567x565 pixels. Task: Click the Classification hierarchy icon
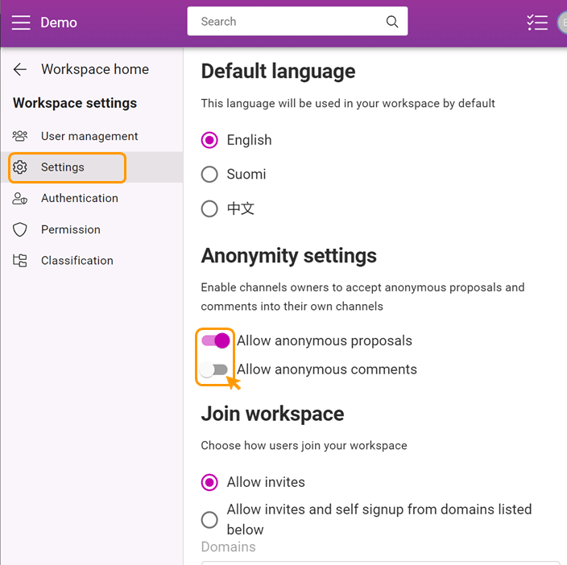click(20, 260)
